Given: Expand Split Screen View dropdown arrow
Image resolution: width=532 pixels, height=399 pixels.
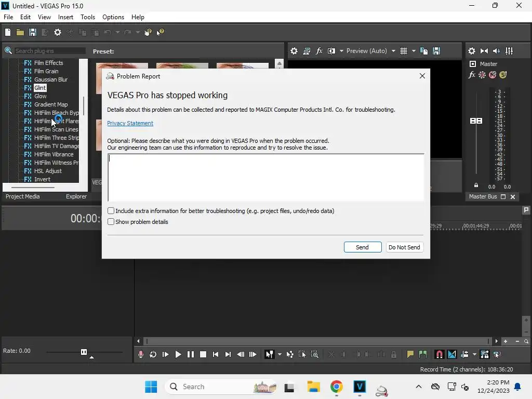Looking at the screenshot, I should pos(341,51).
